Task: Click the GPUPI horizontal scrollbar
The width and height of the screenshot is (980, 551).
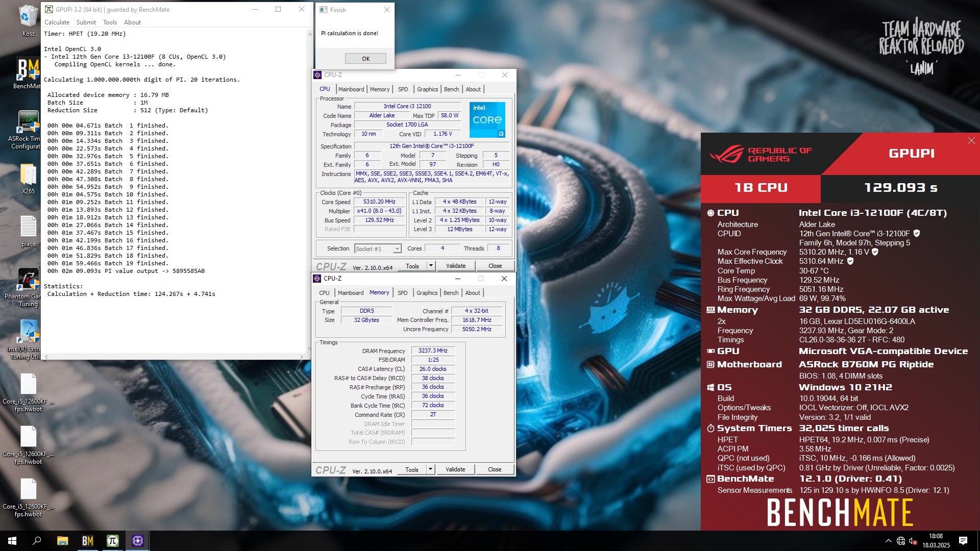Action: pyautogui.click(x=174, y=357)
